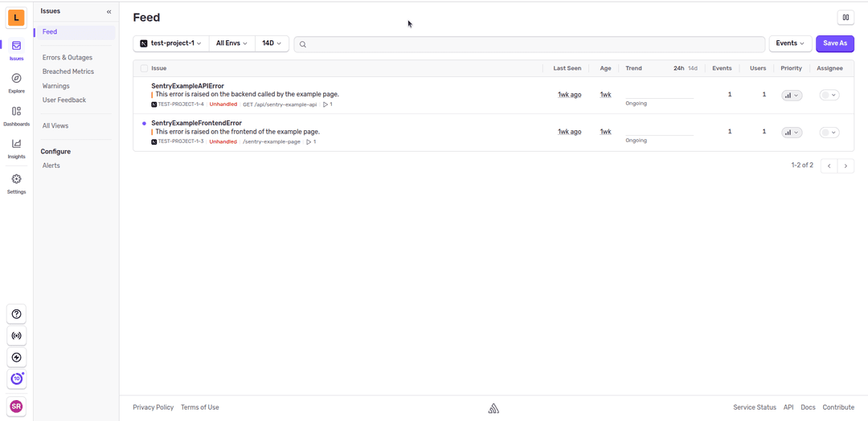Open priority dropdown for SentryExampleFrontendError

pos(792,133)
